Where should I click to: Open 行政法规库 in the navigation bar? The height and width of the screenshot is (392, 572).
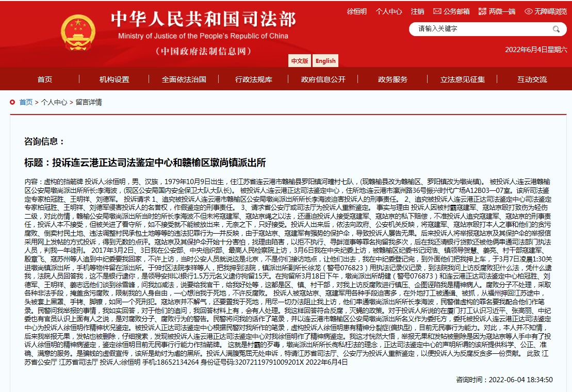pyautogui.click(x=253, y=79)
